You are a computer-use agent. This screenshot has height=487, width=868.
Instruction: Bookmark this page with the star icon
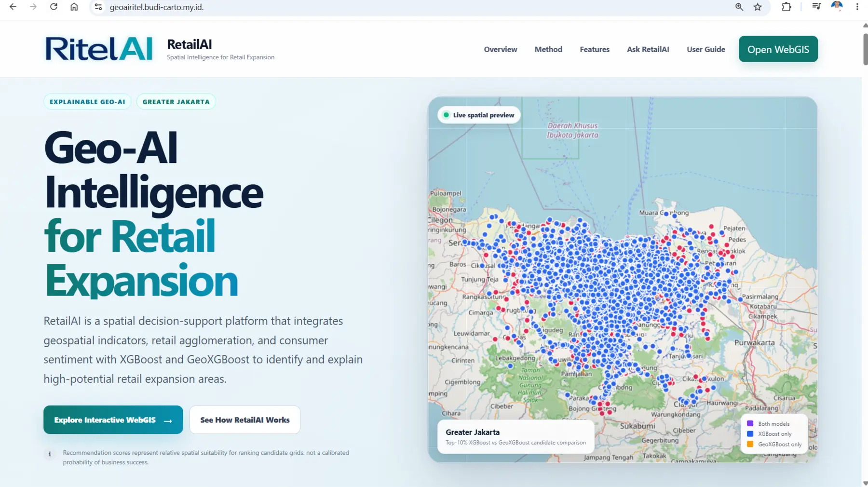point(758,7)
